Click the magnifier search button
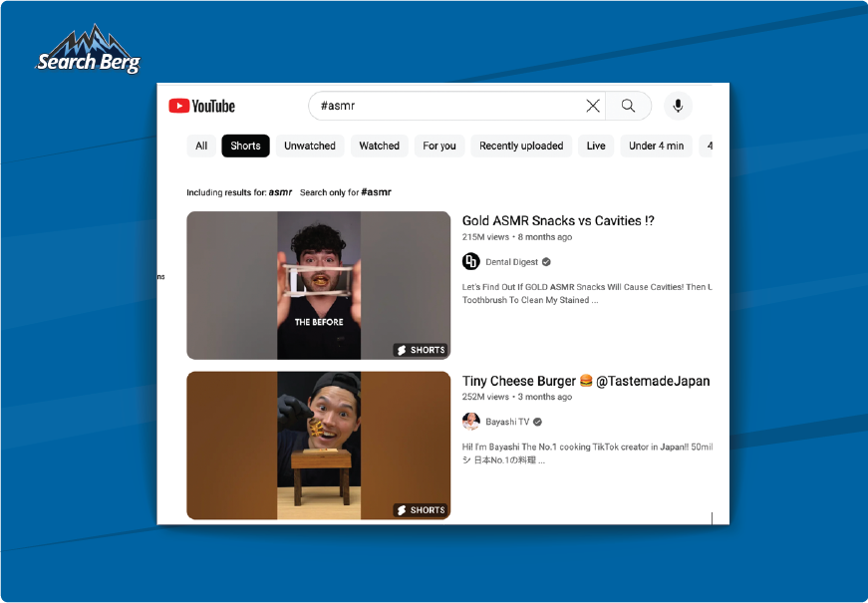Viewport: 868px width, 603px height. (628, 106)
